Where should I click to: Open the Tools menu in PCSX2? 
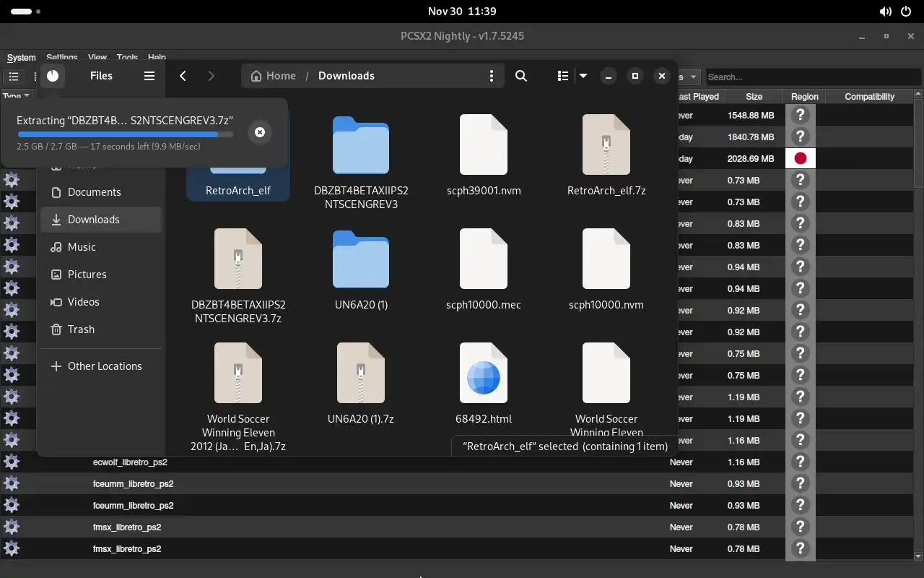click(x=127, y=57)
